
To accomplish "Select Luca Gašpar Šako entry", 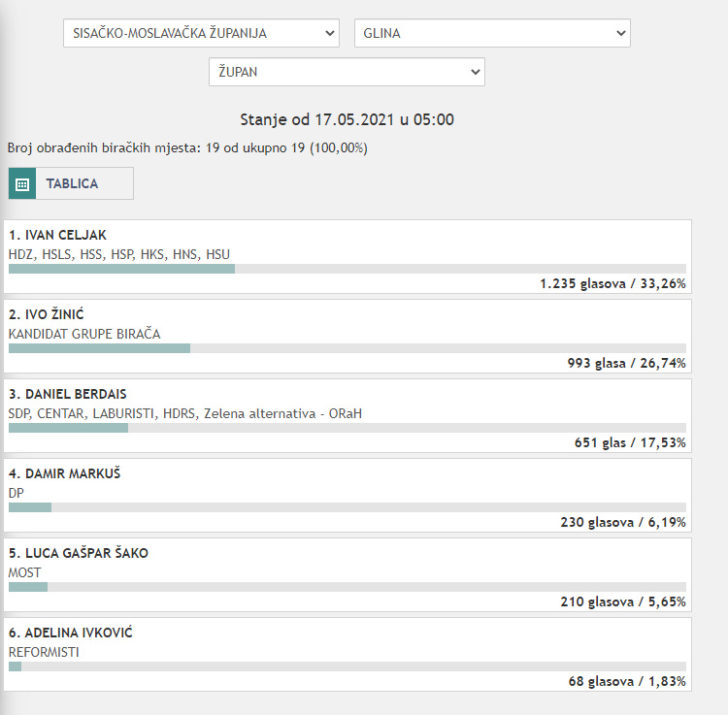I will [79, 554].
